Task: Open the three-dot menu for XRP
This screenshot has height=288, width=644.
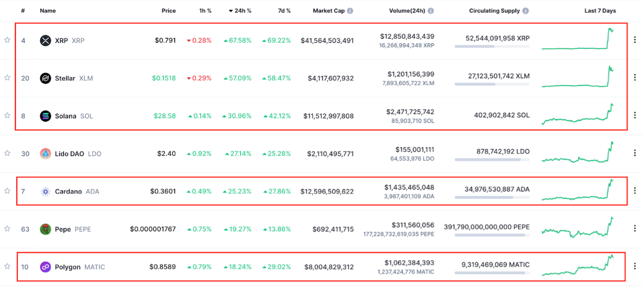Action: coord(635,40)
